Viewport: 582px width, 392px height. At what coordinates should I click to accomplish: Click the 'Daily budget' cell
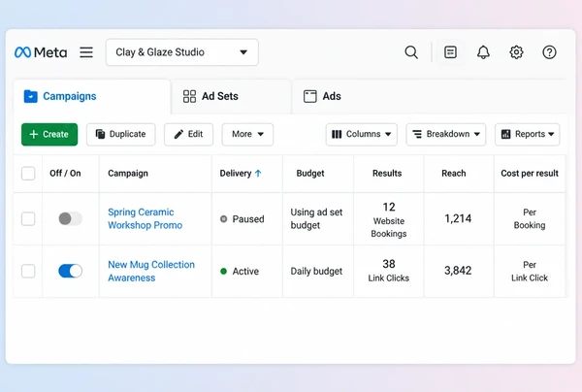pyautogui.click(x=316, y=272)
